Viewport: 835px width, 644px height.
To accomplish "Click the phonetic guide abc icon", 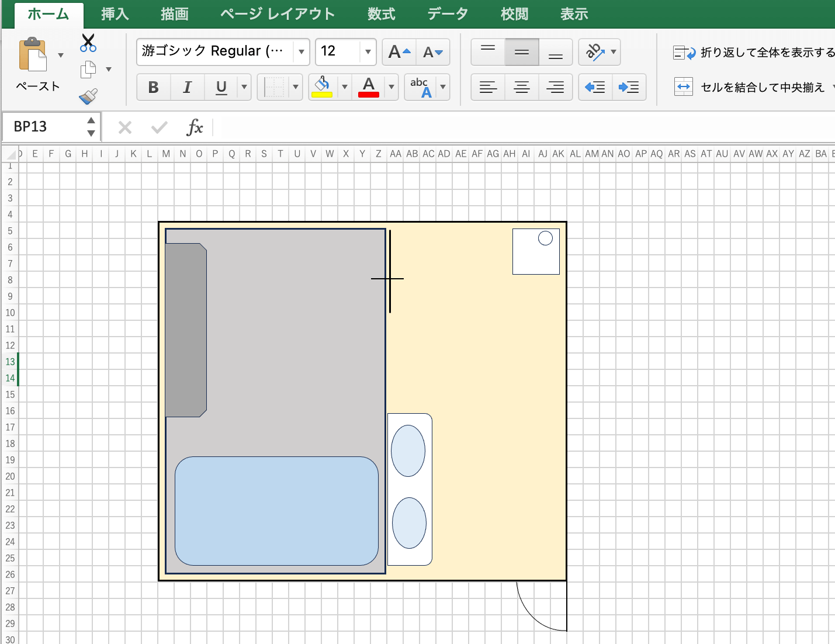I will tap(421, 88).
